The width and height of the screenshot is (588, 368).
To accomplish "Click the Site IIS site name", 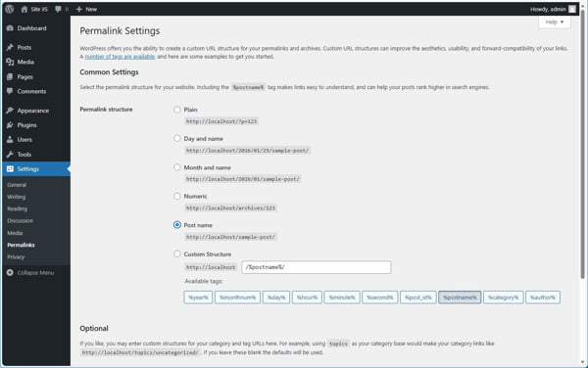I will tap(39, 9).
